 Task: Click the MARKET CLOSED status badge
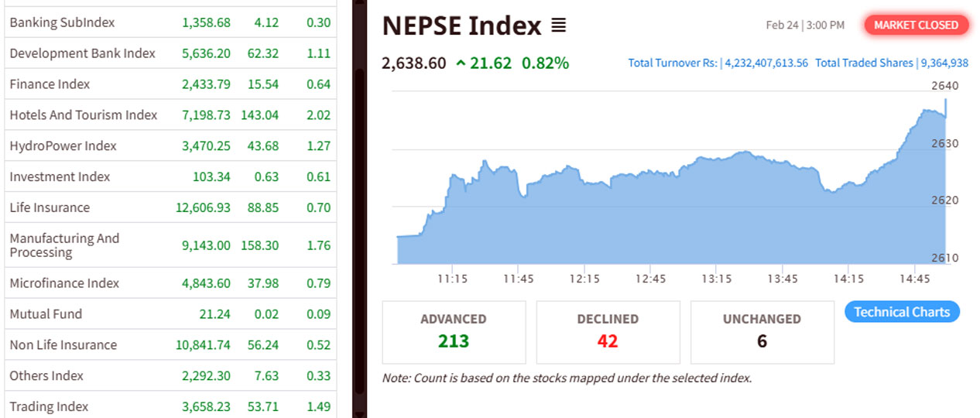click(916, 25)
